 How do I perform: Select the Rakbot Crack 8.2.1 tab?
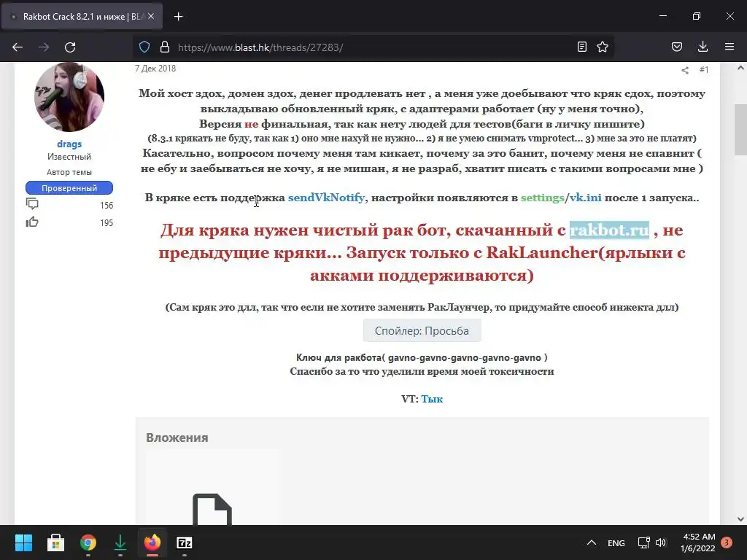click(x=82, y=16)
